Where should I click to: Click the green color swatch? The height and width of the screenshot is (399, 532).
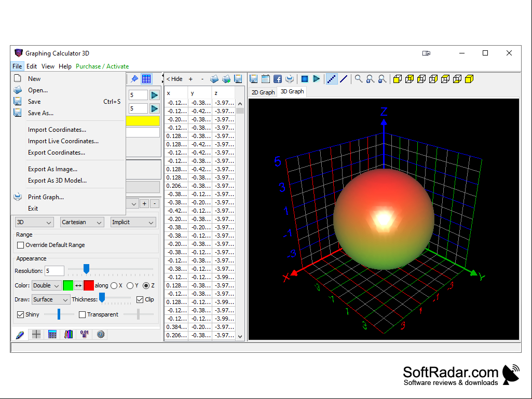click(x=68, y=286)
